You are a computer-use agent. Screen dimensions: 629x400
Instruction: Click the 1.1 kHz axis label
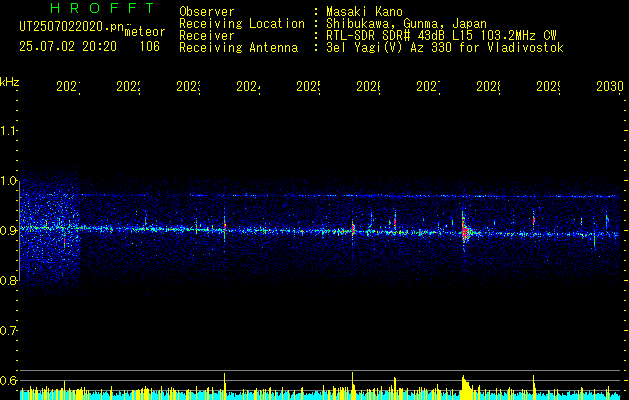[8, 130]
